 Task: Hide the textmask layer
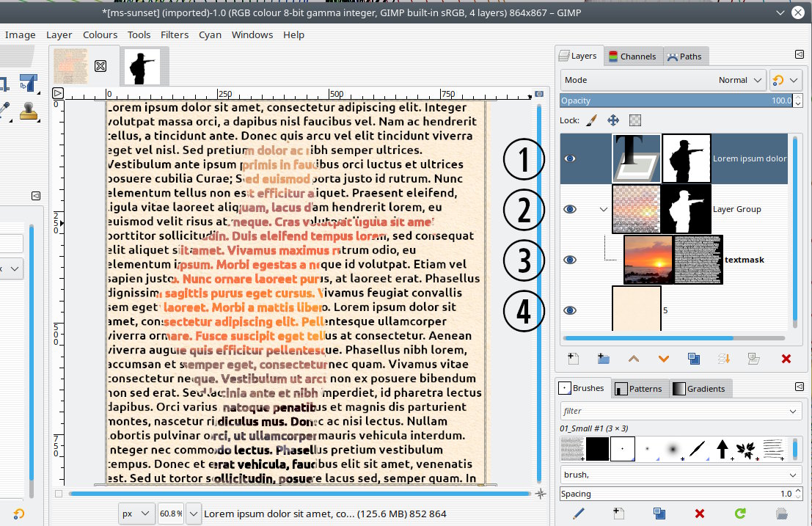tap(570, 260)
